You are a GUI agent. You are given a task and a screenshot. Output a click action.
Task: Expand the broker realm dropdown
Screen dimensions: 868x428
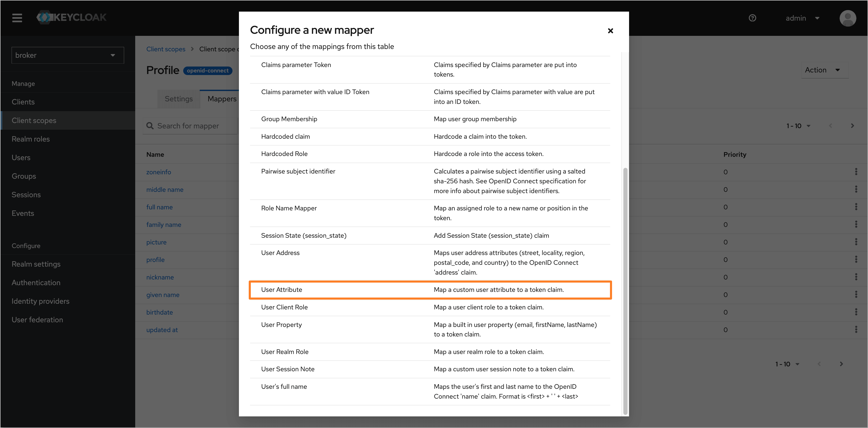68,55
